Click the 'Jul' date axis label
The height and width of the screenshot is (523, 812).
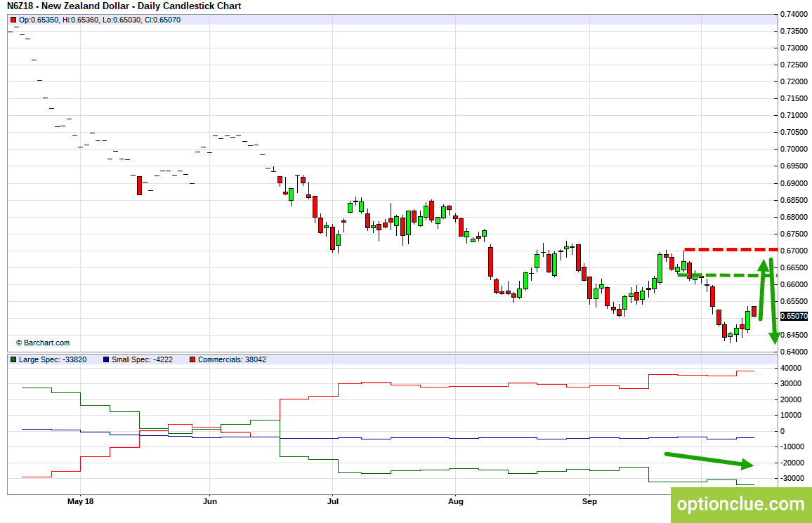333,501
